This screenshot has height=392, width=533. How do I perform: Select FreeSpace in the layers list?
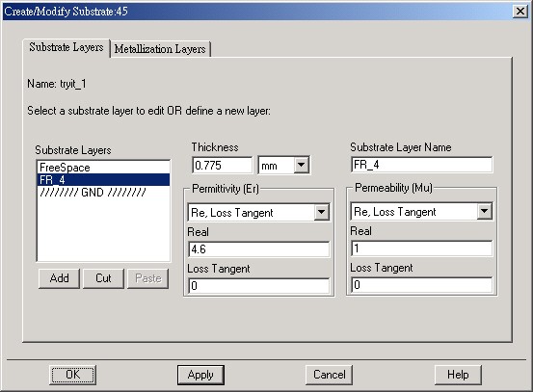point(103,168)
